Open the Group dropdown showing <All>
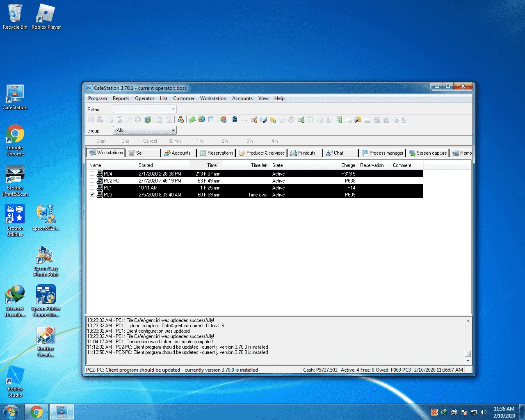This screenshot has width=525, height=420. (145, 130)
